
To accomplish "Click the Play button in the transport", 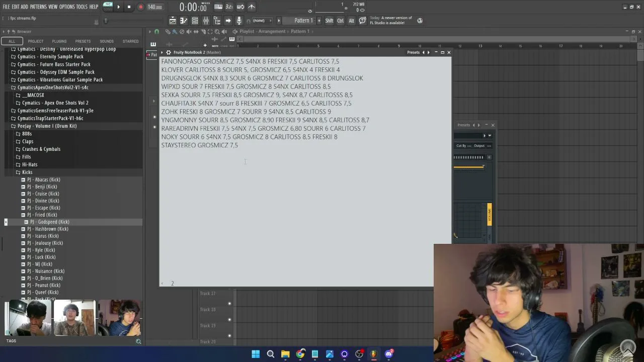I will point(119,7).
